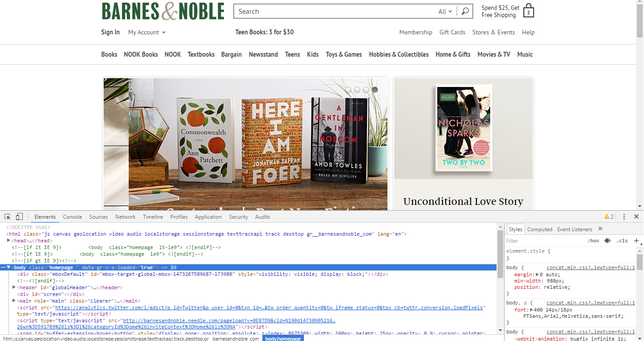
Task: Select body.homepage in the breadcrumb bar
Action: 283,338
